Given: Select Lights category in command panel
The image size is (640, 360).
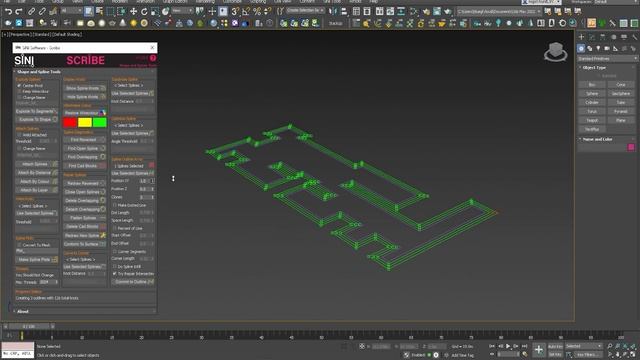Looking at the screenshot, I should pyautogui.click(x=598, y=48).
